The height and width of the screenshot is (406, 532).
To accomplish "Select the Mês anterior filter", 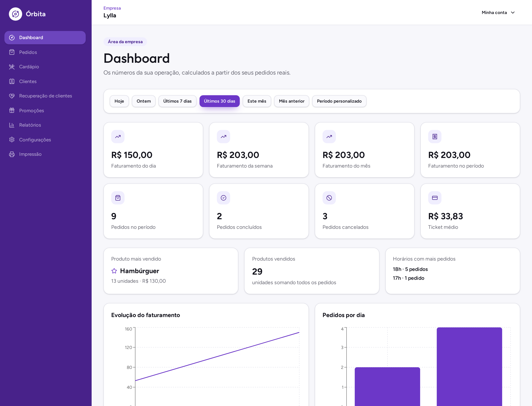I will (x=291, y=101).
